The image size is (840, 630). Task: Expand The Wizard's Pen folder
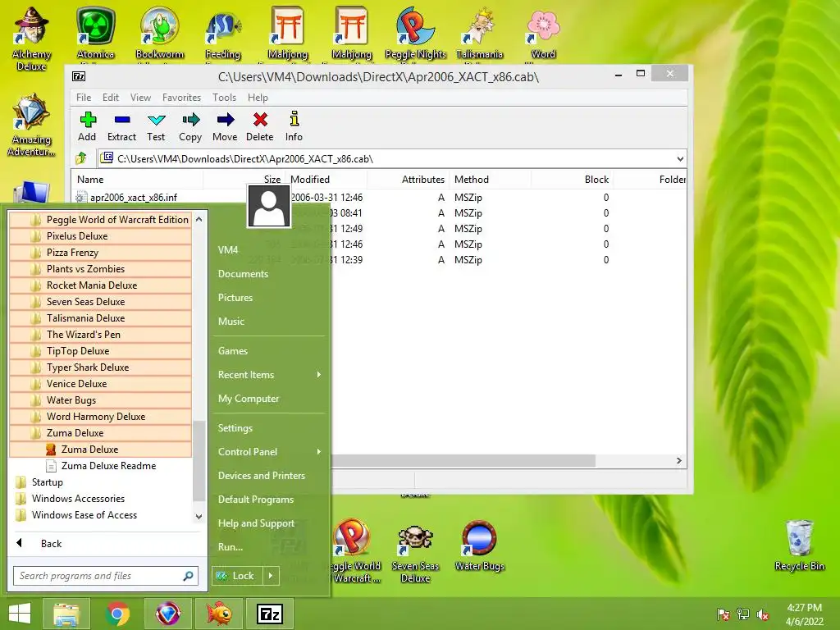(x=101, y=335)
